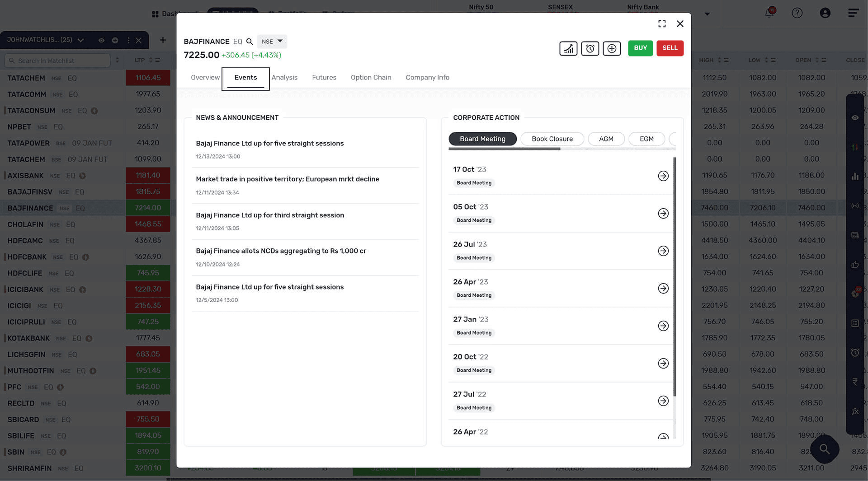Select the EGM filter chip

(x=646, y=139)
